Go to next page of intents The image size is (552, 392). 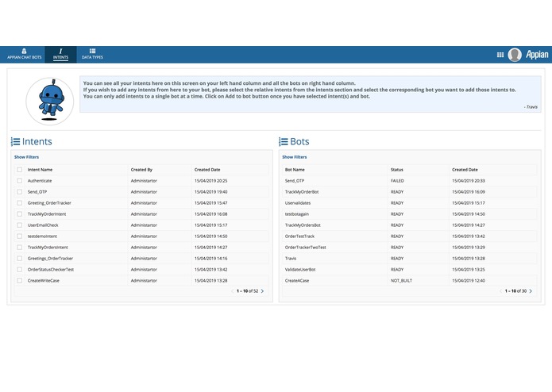pyautogui.click(x=262, y=291)
